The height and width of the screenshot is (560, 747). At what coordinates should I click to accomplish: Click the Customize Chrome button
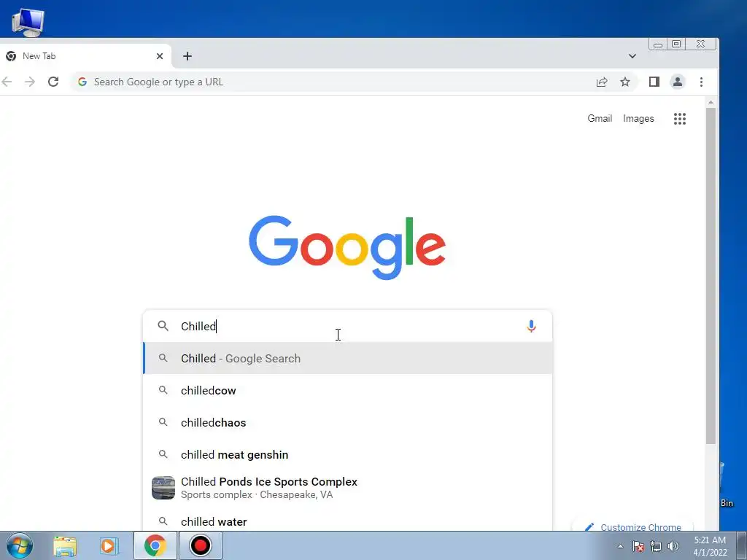coord(634,526)
